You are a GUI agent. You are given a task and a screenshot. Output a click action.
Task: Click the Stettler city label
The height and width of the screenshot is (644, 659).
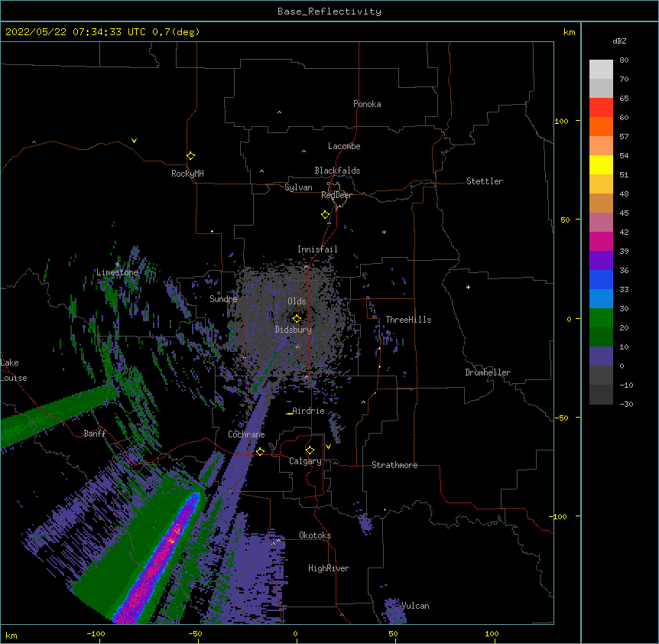(485, 181)
